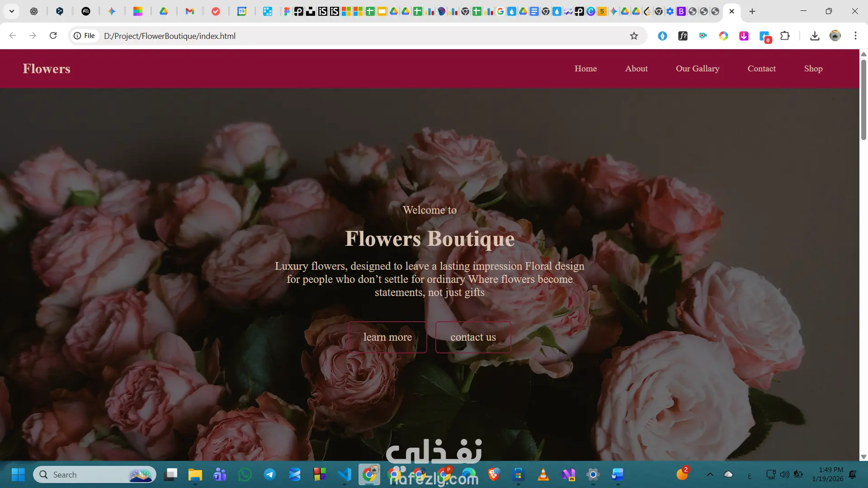This screenshot has width=868, height=488.
Task: Open Windows Start menu
Action: point(18,474)
